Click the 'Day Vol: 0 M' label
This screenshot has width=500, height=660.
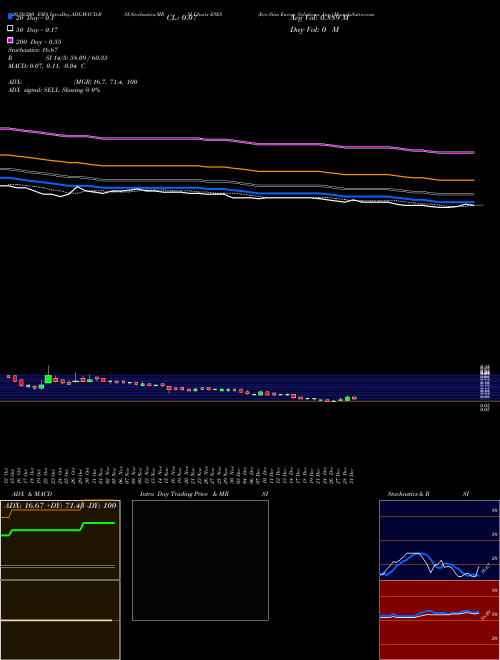[314, 30]
